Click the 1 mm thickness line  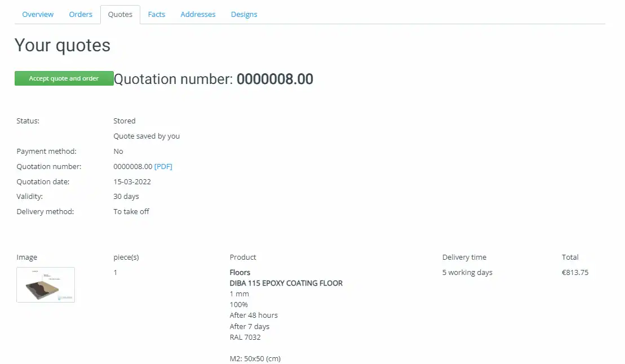coord(239,294)
